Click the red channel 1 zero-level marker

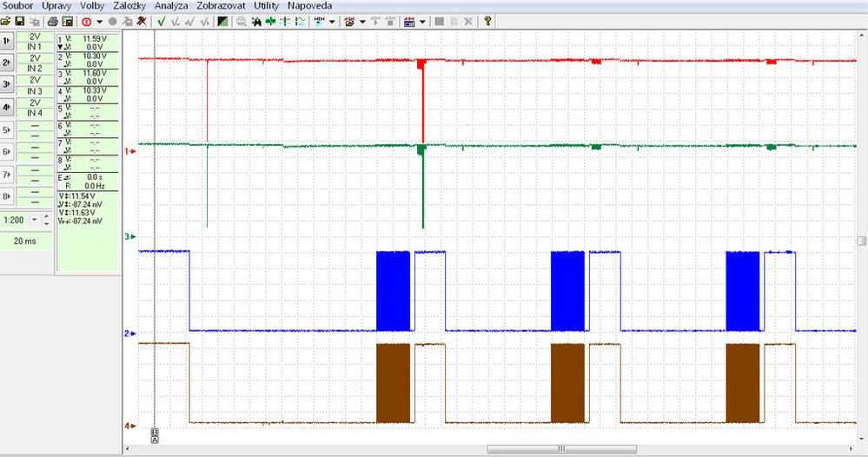click(x=130, y=151)
